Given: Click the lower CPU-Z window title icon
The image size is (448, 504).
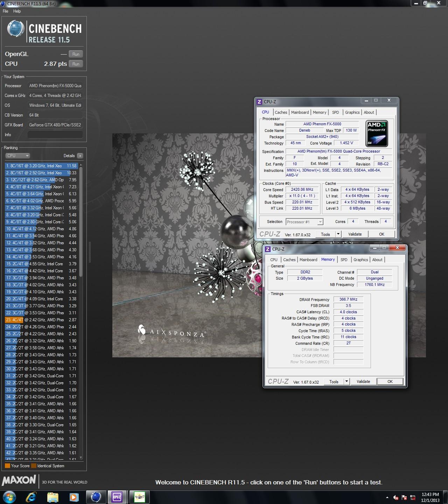Looking at the screenshot, I should coord(268,249).
